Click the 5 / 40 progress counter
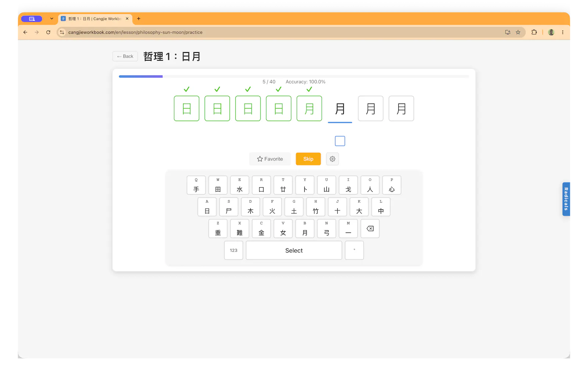The image size is (588, 382). pyautogui.click(x=269, y=82)
